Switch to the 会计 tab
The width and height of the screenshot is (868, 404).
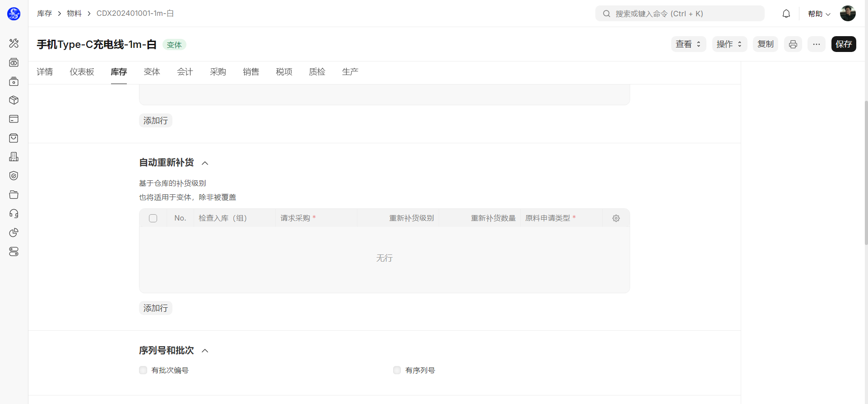[185, 72]
